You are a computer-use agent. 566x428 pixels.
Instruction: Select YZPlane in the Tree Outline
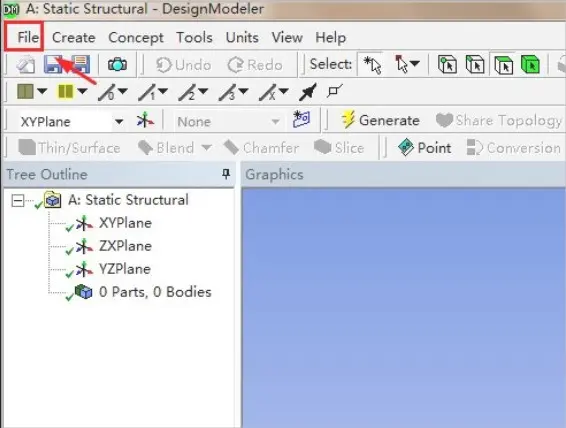coord(125,269)
